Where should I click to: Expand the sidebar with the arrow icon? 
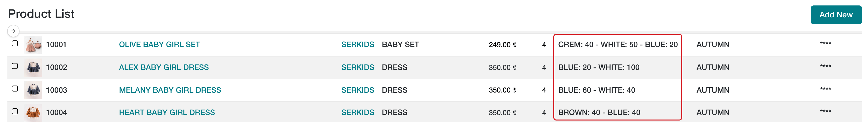pos(13,31)
